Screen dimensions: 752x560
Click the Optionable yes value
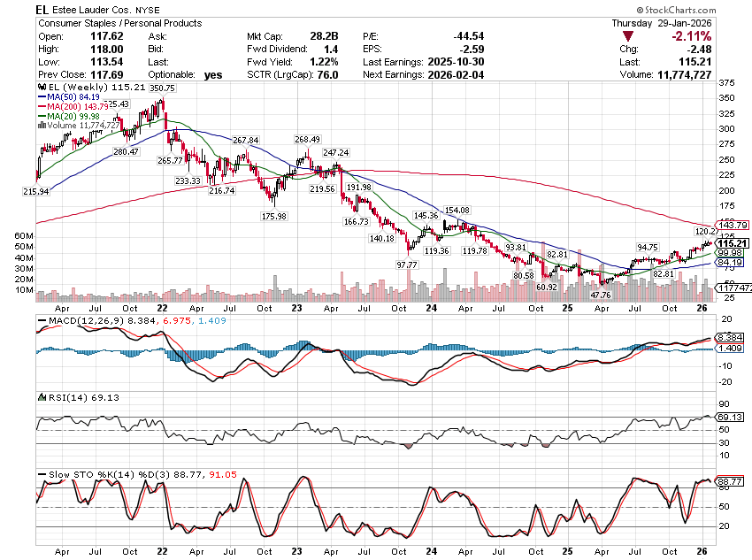pyautogui.click(x=212, y=75)
